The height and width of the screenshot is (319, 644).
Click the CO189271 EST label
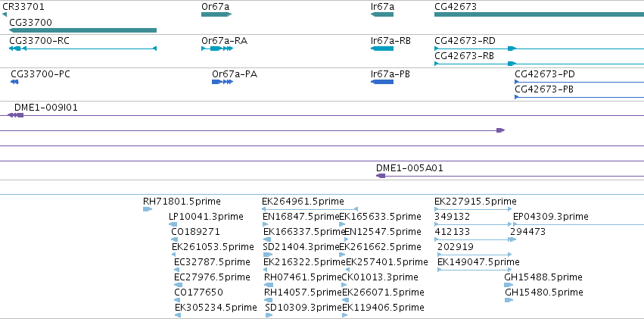click(x=195, y=231)
